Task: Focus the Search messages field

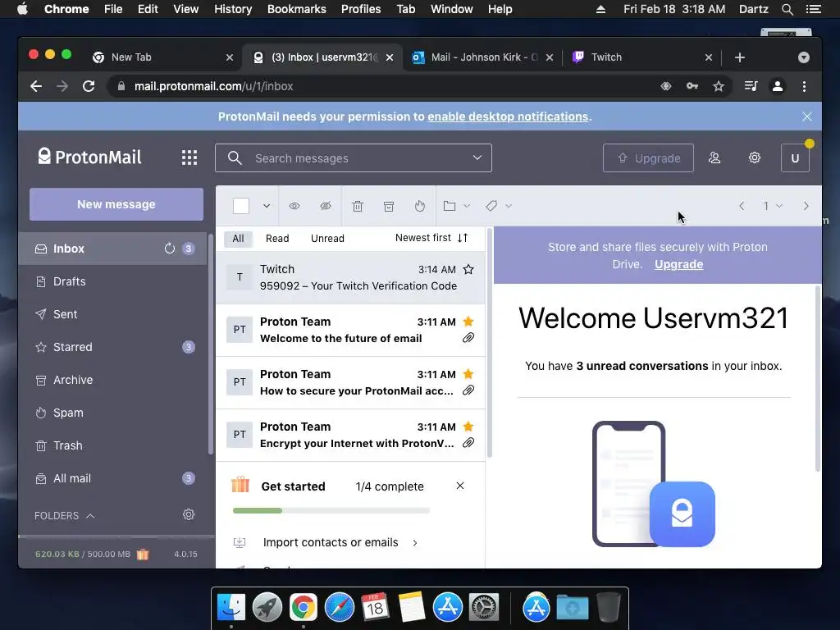Action: tap(354, 158)
